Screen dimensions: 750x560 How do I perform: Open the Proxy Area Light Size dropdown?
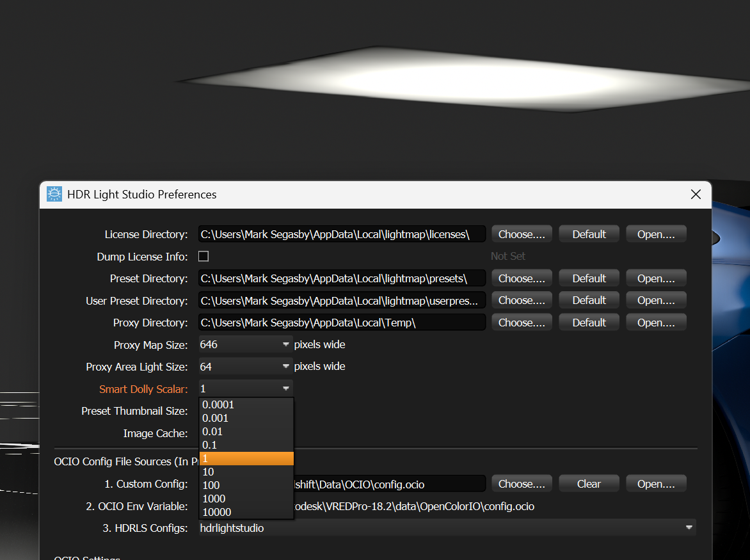pyautogui.click(x=285, y=366)
